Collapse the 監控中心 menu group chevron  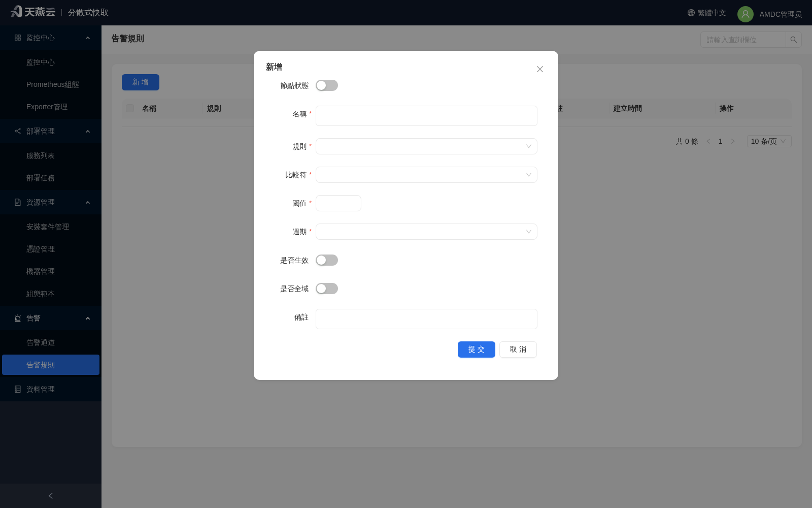point(88,38)
